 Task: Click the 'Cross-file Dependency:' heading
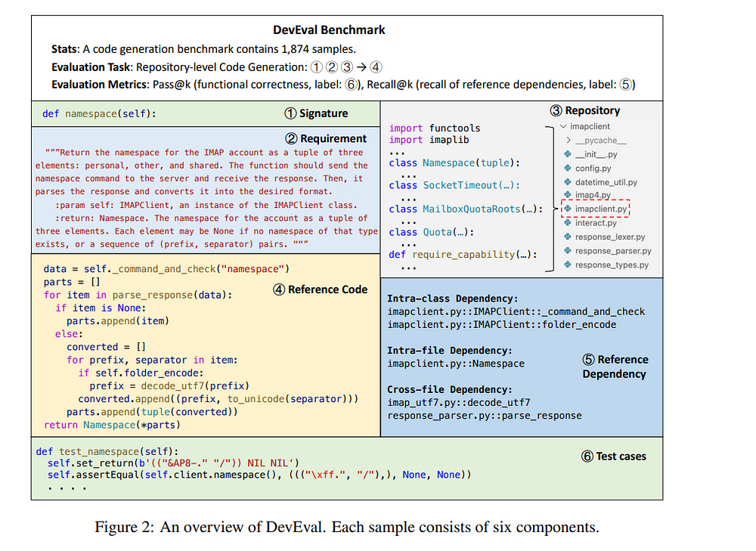(x=450, y=389)
